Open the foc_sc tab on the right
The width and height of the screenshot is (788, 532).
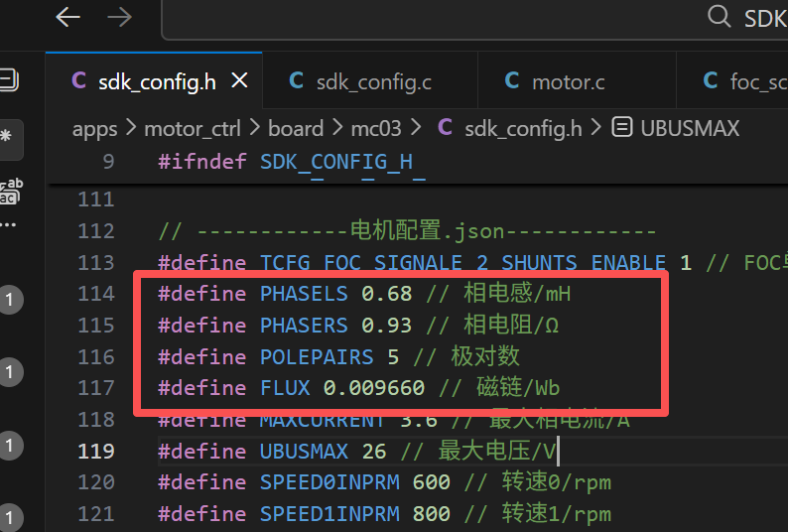tap(732, 80)
